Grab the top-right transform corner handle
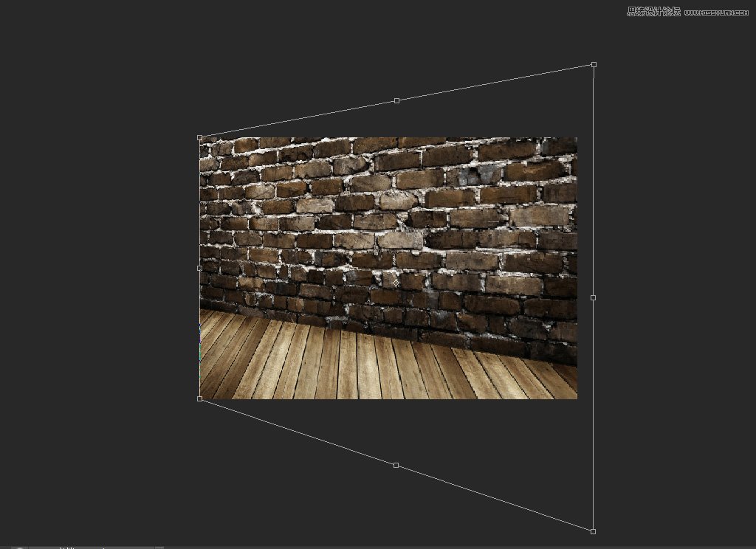The width and height of the screenshot is (756, 549). point(594,65)
